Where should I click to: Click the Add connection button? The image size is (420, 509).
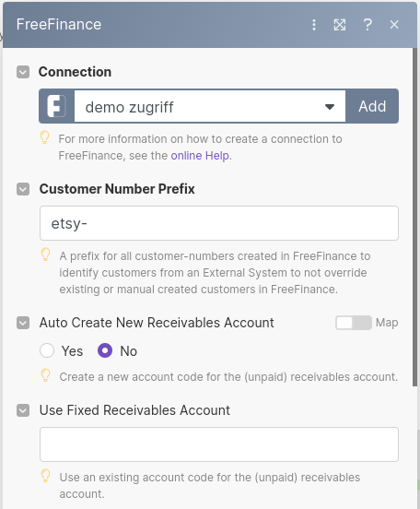[x=372, y=106]
